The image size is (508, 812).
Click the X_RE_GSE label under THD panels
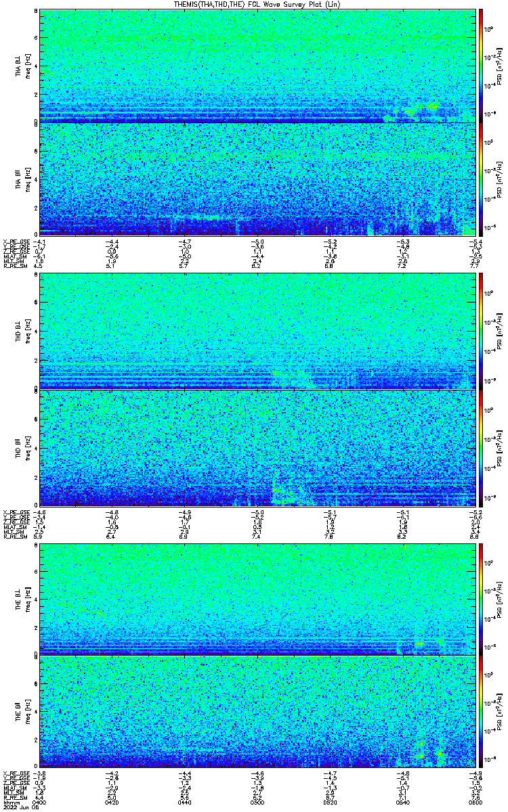(16, 512)
